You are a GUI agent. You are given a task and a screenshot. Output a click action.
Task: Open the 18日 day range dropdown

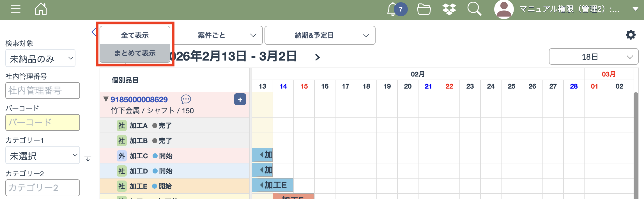point(593,57)
